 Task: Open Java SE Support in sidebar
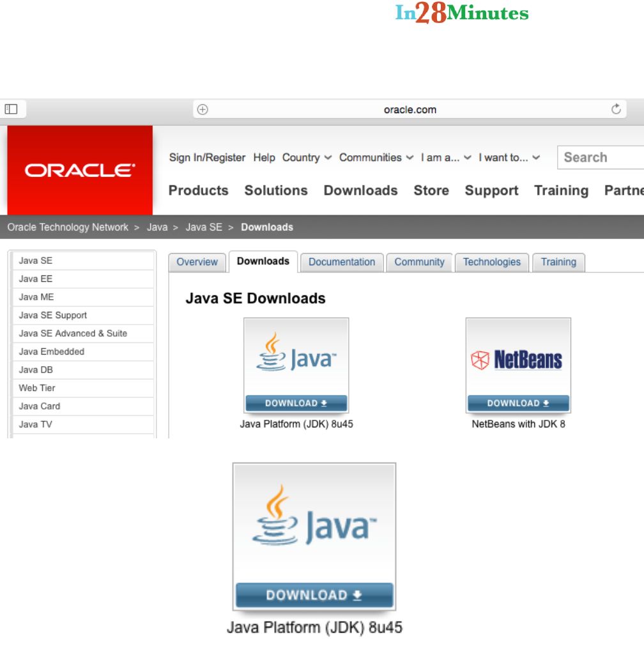83,315
